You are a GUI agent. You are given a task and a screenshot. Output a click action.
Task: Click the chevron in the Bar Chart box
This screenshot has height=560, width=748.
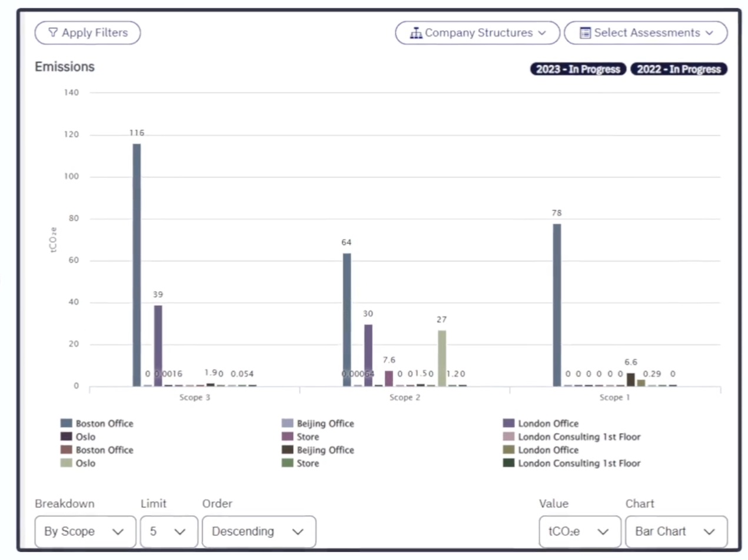pyautogui.click(x=709, y=532)
